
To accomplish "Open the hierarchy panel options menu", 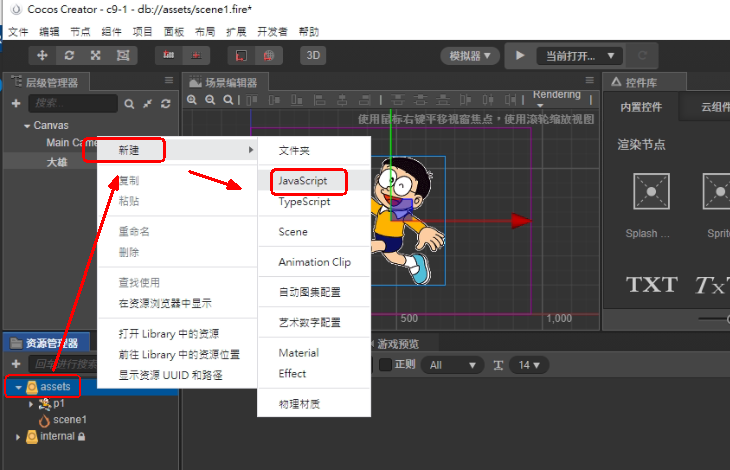I will (x=169, y=81).
